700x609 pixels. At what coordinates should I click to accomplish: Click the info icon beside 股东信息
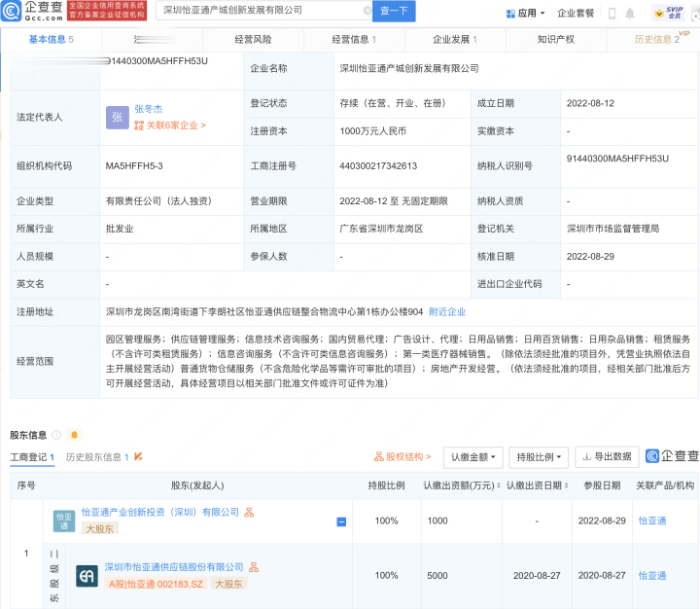(56, 435)
